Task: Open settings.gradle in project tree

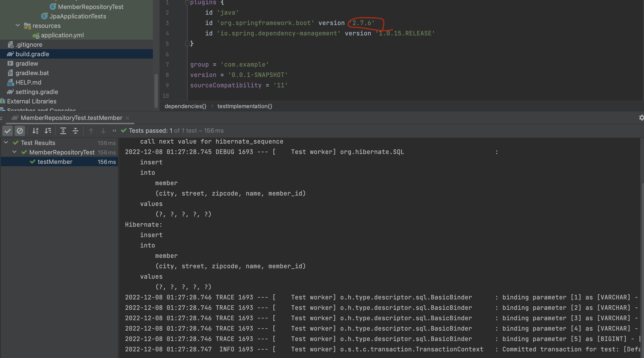Action: (37, 92)
